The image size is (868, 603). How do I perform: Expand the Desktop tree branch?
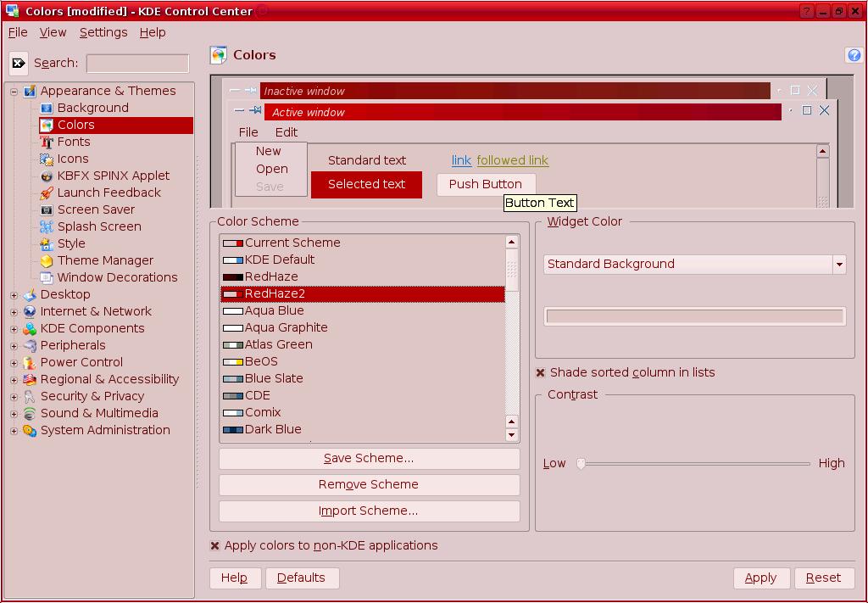[x=14, y=295]
